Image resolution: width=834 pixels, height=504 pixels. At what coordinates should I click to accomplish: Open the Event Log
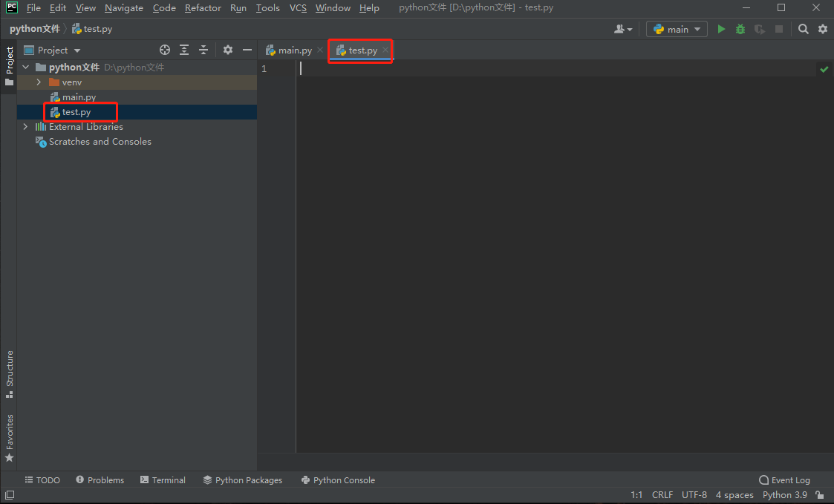[x=784, y=480]
